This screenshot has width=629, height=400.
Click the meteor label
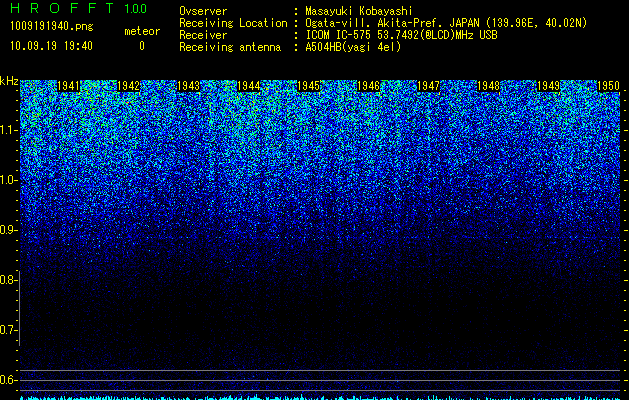tap(142, 31)
